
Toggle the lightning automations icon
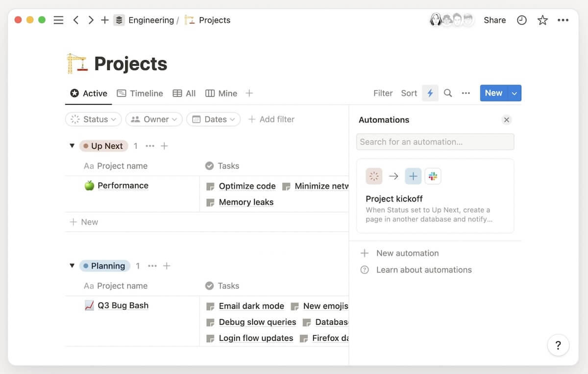tap(430, 93)
